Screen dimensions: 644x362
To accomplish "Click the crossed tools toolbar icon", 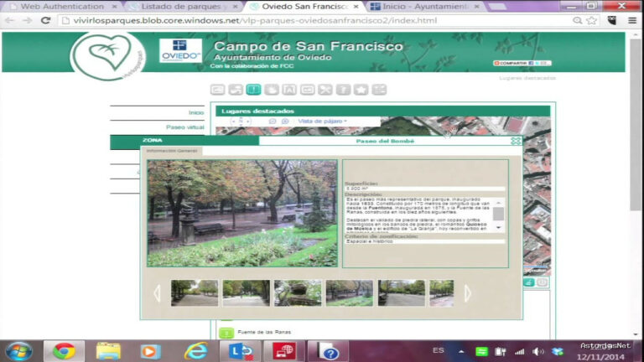I will (325, 90).
